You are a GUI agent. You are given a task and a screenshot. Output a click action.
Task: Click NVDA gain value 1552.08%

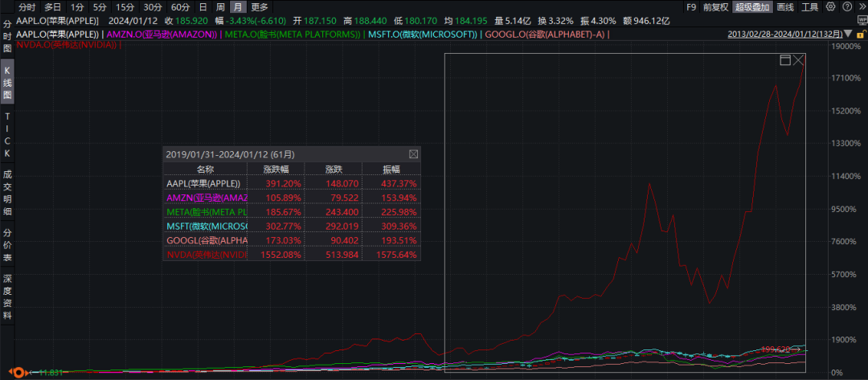click(282, 255)
